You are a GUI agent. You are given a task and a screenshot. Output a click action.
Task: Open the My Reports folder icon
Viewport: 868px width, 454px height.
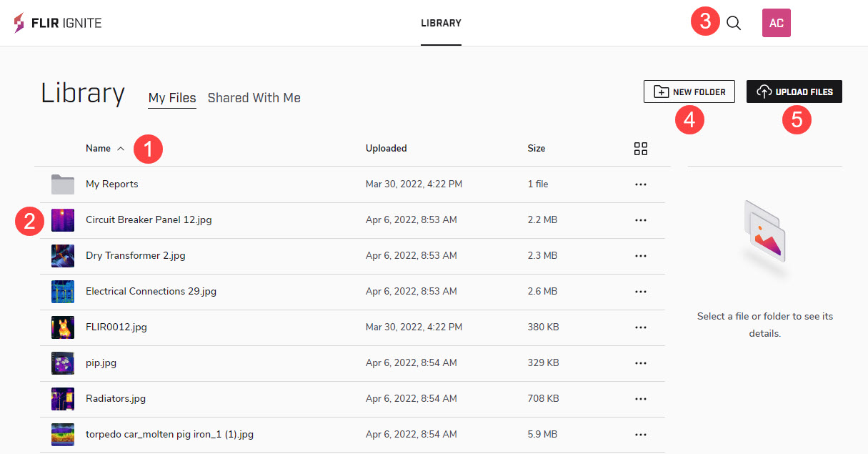pyautogui.click(x=63, y=184)
